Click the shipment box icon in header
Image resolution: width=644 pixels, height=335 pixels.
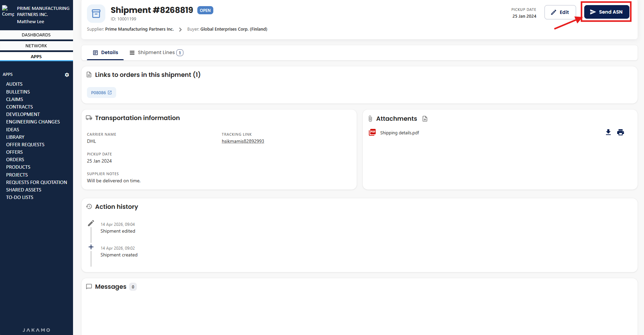pyautogui.click(x=96, y=14)
